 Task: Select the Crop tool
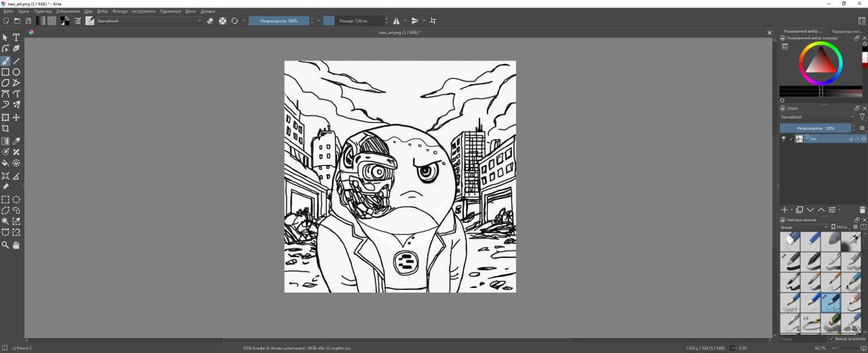click(6, 129)
